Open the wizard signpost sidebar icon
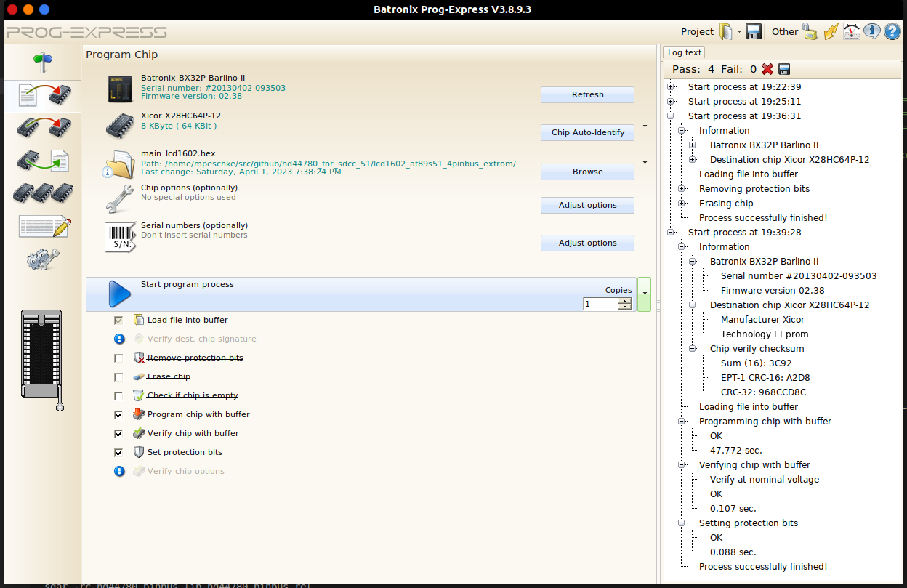Image resolution: width=907 pixels, height=588 pixels. click(x=43, y=63)
